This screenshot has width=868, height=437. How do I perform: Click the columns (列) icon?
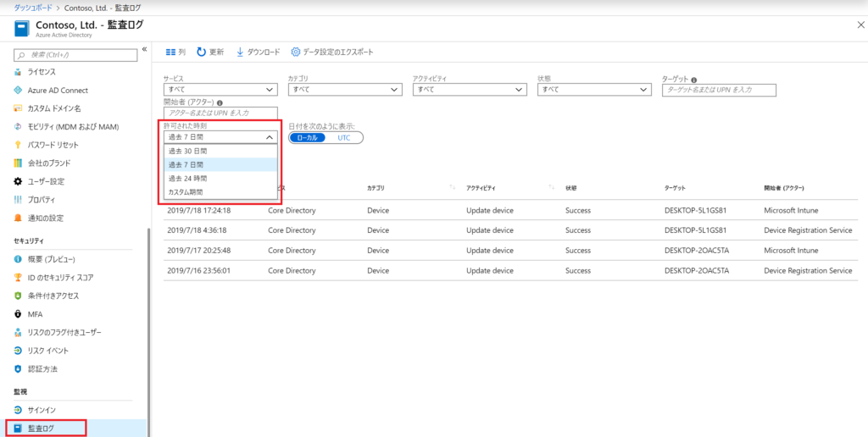click(x=170, y=52)
